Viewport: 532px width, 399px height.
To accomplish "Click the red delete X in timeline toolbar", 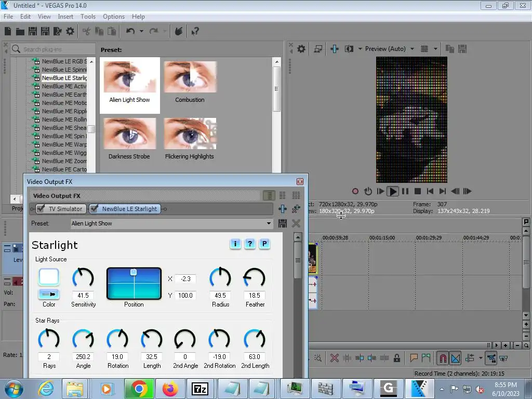I will click(334, 358).
